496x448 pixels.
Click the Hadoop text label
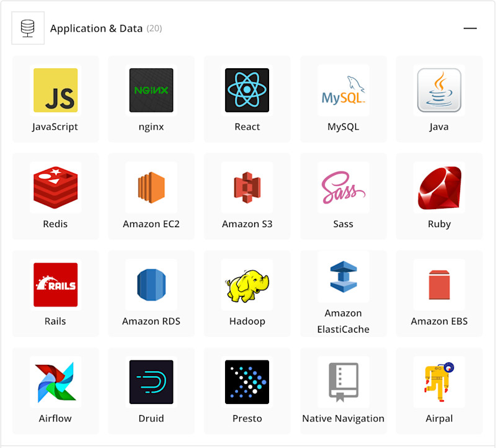click(247, 321)
